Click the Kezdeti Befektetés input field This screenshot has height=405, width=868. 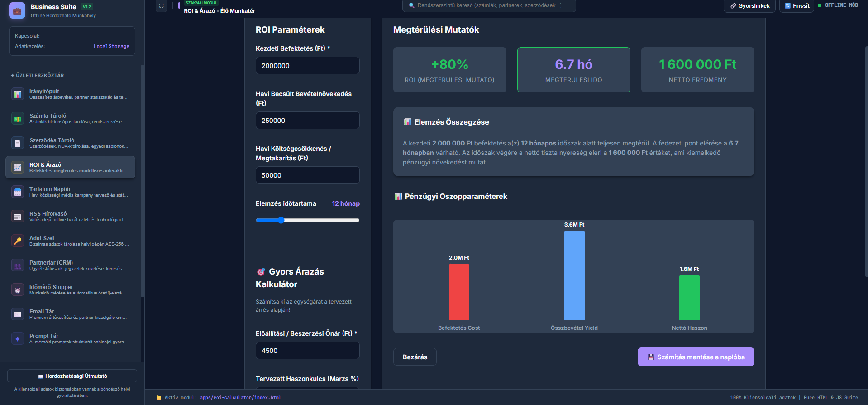pyautogui.click(x=308, y=66)
